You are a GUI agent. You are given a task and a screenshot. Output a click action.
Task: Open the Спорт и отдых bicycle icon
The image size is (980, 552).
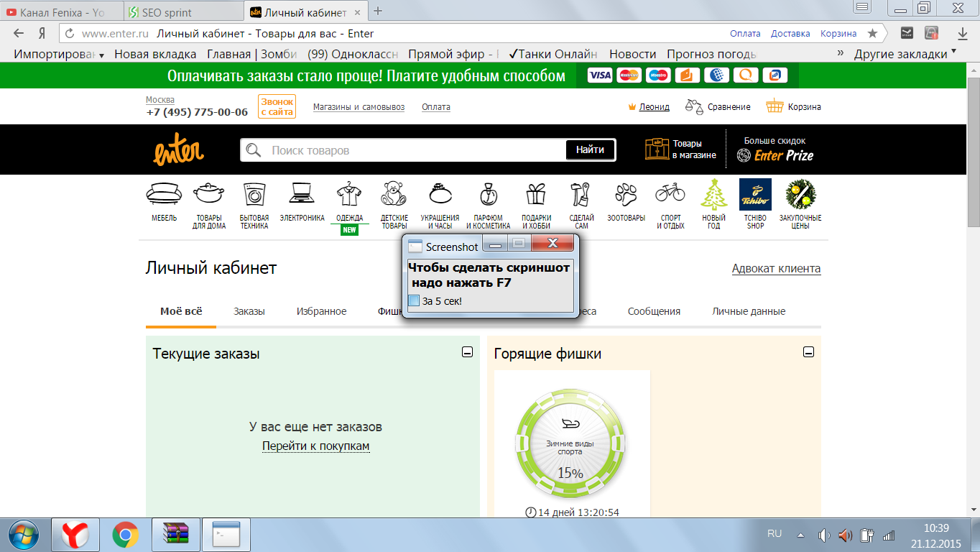[670, 193]
